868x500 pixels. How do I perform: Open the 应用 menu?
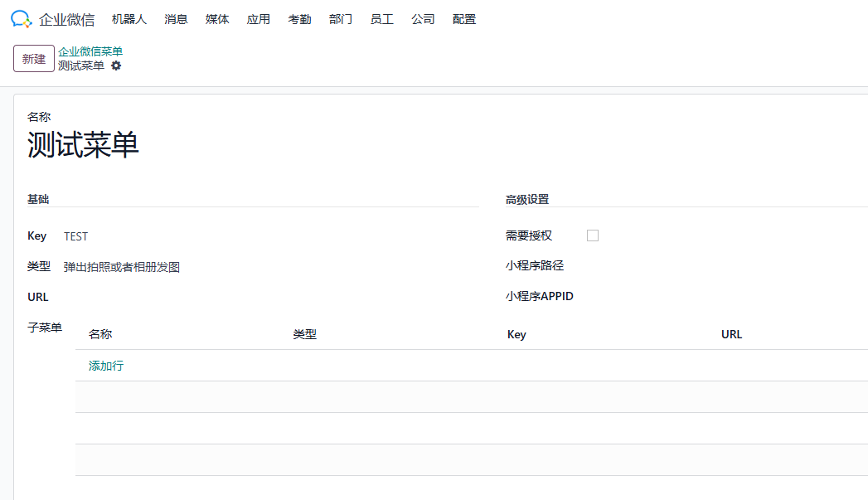tap(259, 19)
